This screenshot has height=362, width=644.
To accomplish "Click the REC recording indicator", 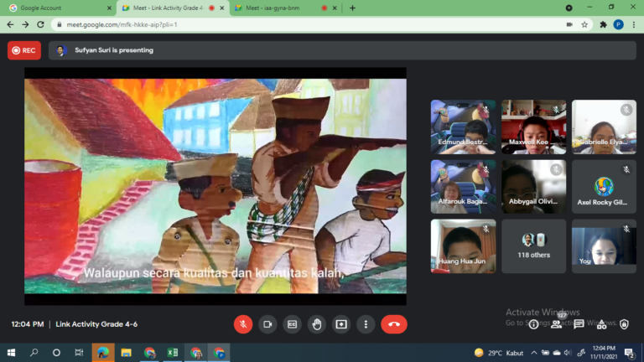I will 23,50.
